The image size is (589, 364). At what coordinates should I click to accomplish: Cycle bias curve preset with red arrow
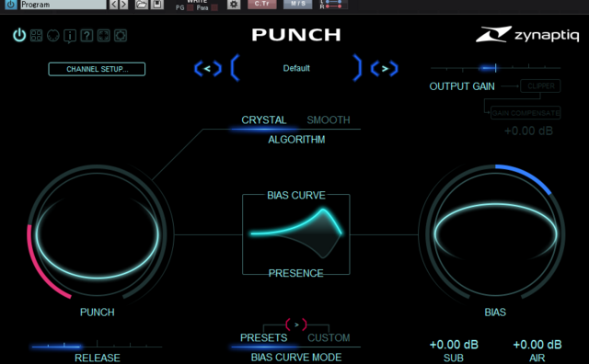click(296, 324)
